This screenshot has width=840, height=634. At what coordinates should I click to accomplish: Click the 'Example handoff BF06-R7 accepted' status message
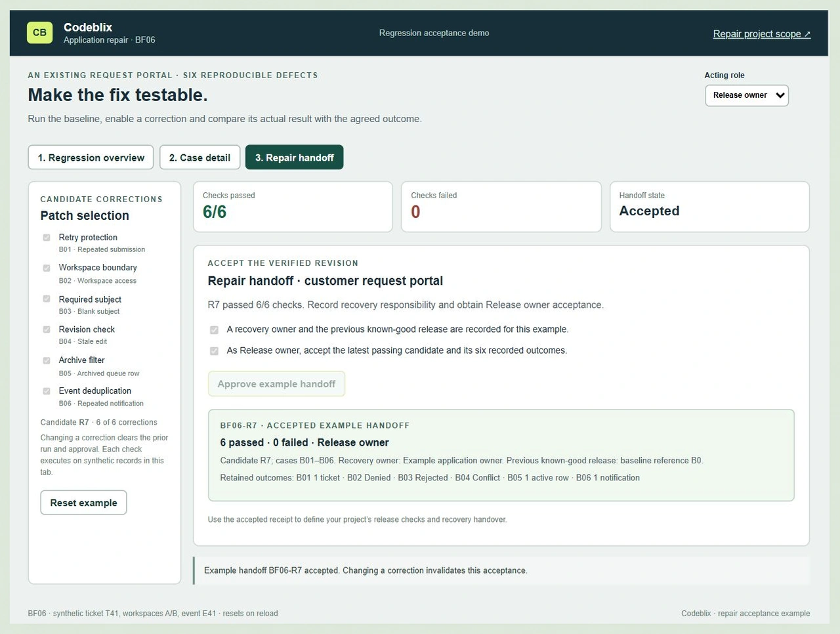click(366, 570)
